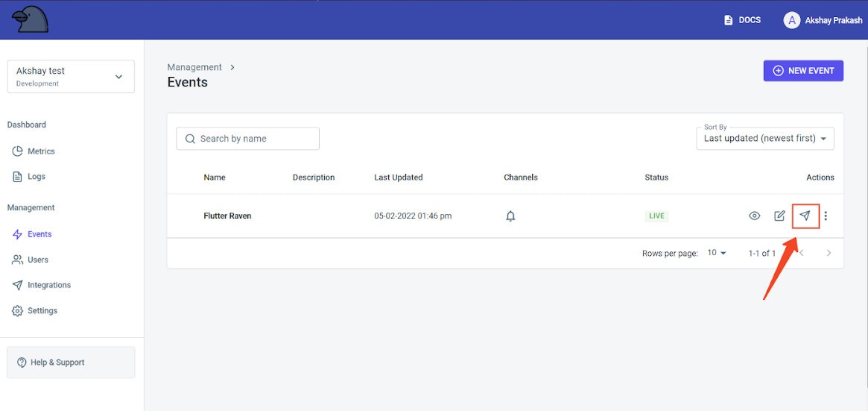Click the LIVE status badge
The image size is (868, 411).
tap(656, 216)
